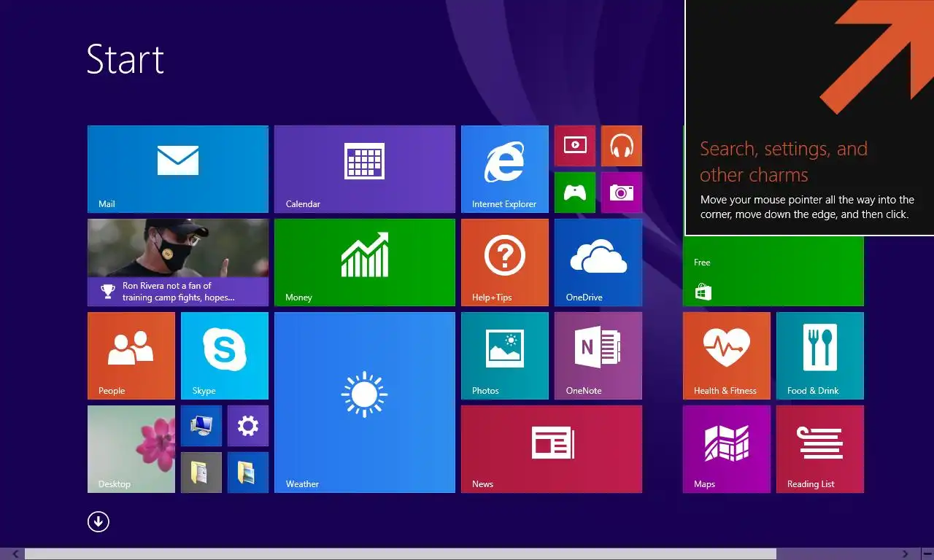Viewport: 934px width, 560px height.
Task: Open the Health & Fitness tile
Action: click(x=727, y=356)
